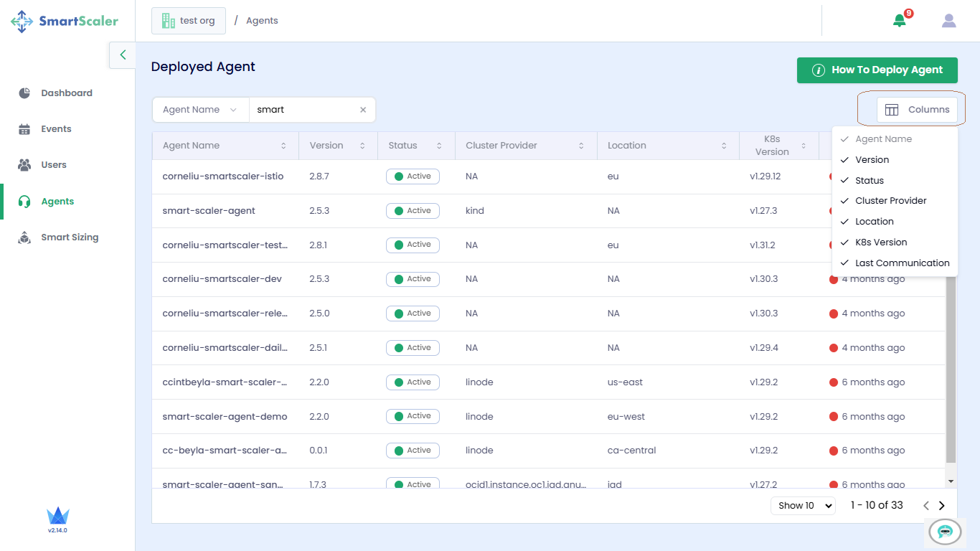Click the test org breadcrumb button
This screenshot has height=551, width=980.
tap(189, 21)
